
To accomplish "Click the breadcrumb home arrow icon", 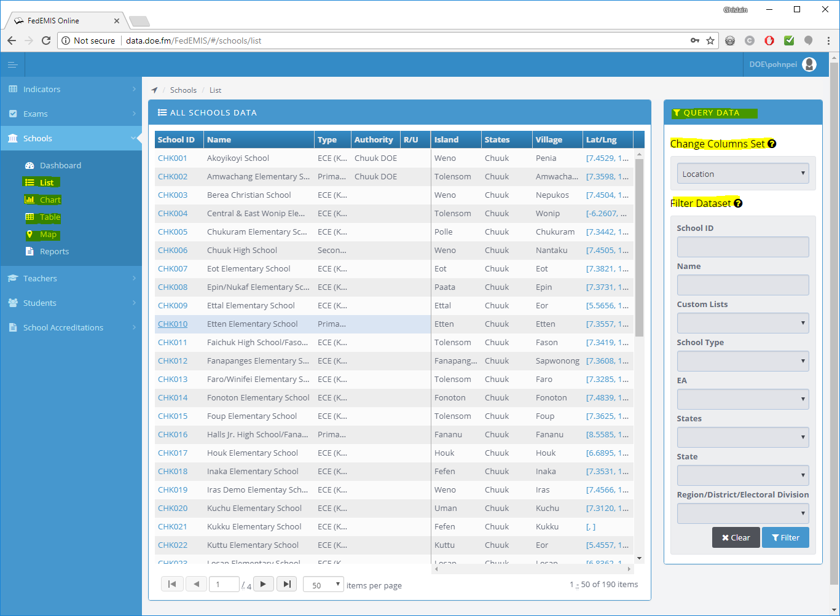I will tap(155, 90).
